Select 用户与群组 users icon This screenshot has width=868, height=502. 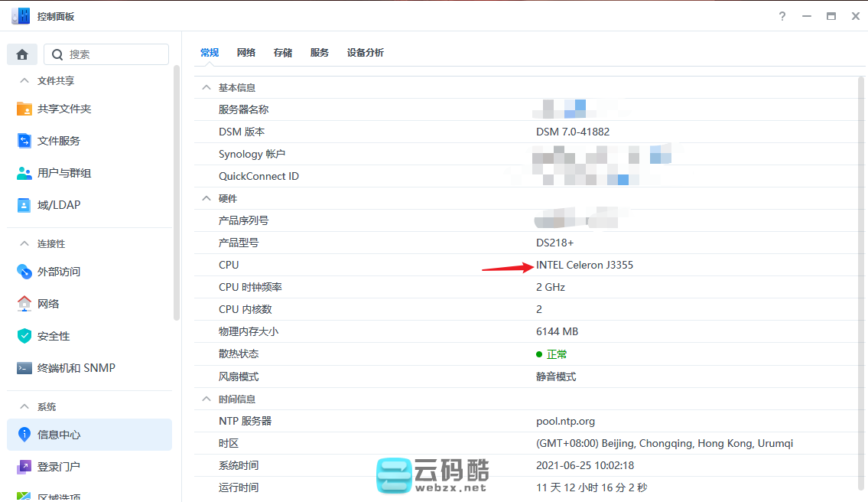(24, 173)
